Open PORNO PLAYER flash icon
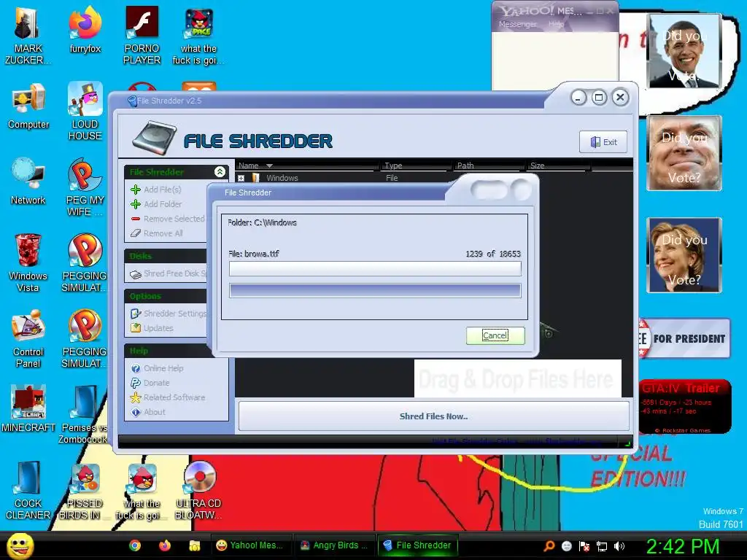The width and height of the screenshot is (747, 560). [x=142, y=36]
